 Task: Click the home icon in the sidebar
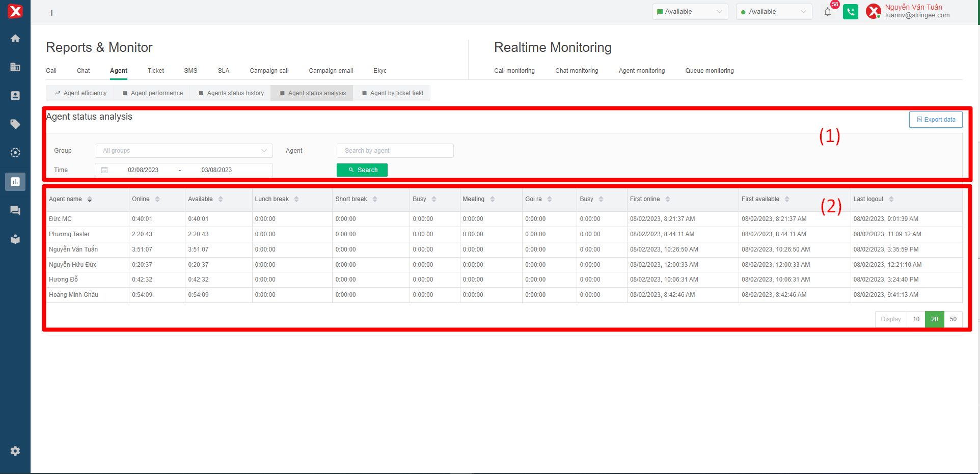15,39
